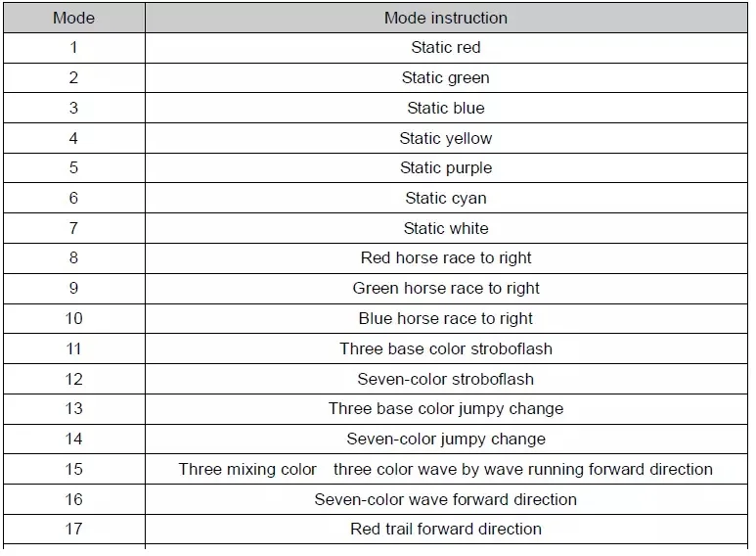This screenshot has width=756, height=556.
Task: Select Red horse race to right
Action: pyautogui.click(x=446, y=257)
